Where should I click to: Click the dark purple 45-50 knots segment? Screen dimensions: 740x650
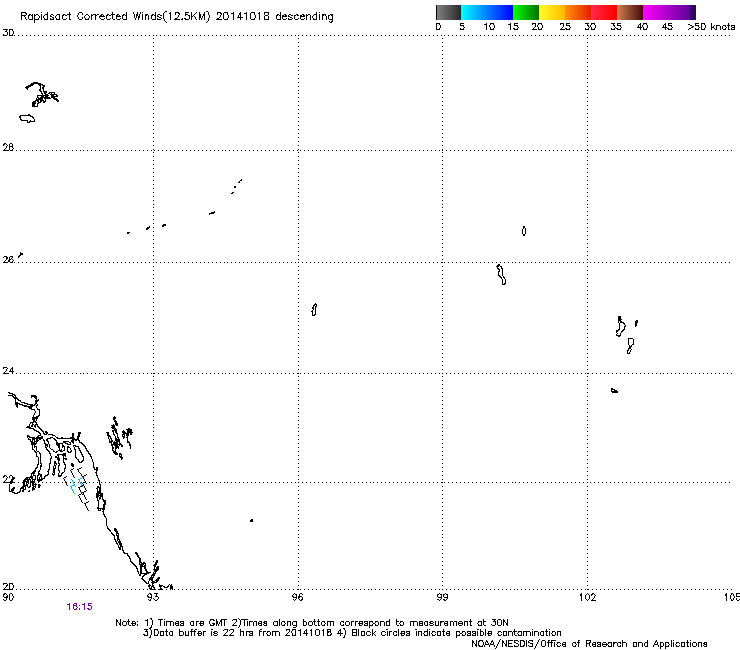tap(682, 12)
